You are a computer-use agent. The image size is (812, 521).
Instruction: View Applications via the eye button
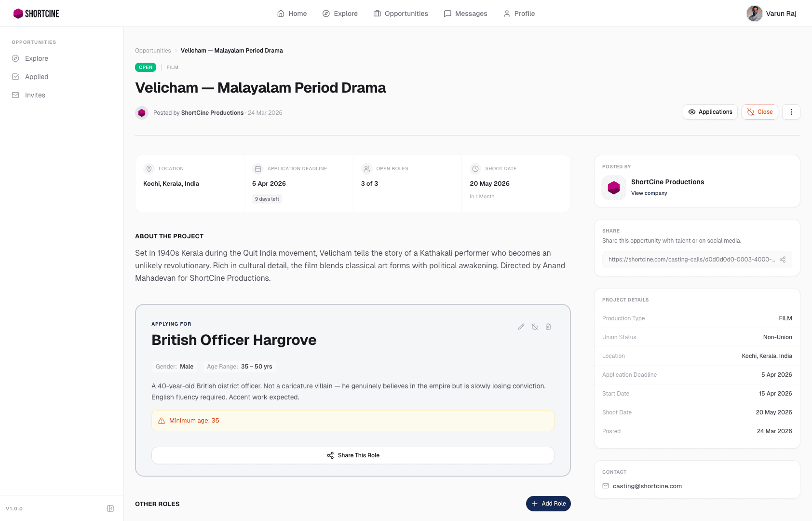pos(710,112)
